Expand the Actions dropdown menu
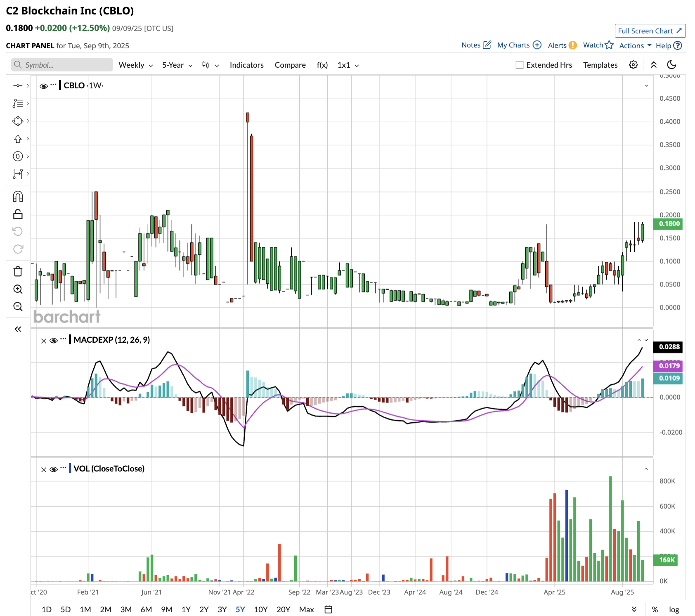695x616 pixels. click(635, 45)
